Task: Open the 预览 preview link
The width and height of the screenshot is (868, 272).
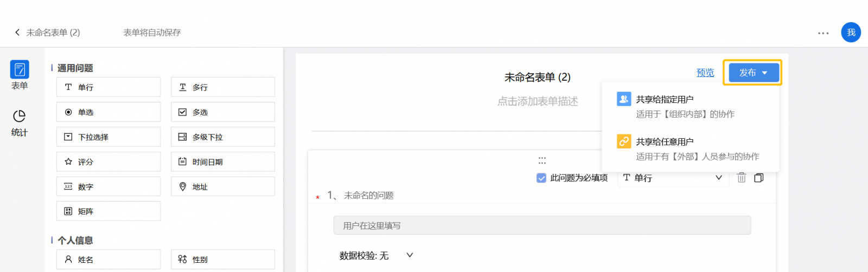Action: (705, 73)
